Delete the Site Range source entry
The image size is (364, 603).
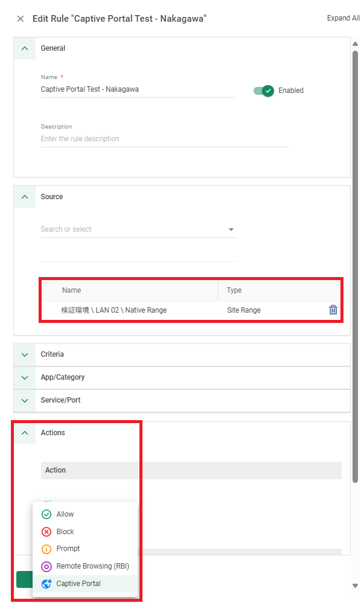(x=333, y=310)
